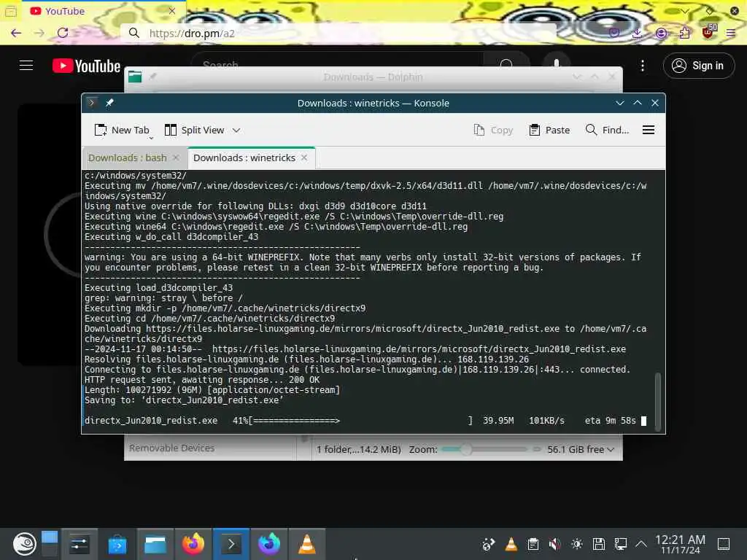Click the Firefox taskbar icon
This screenshot has height=560, width=747.
[193, 544]
